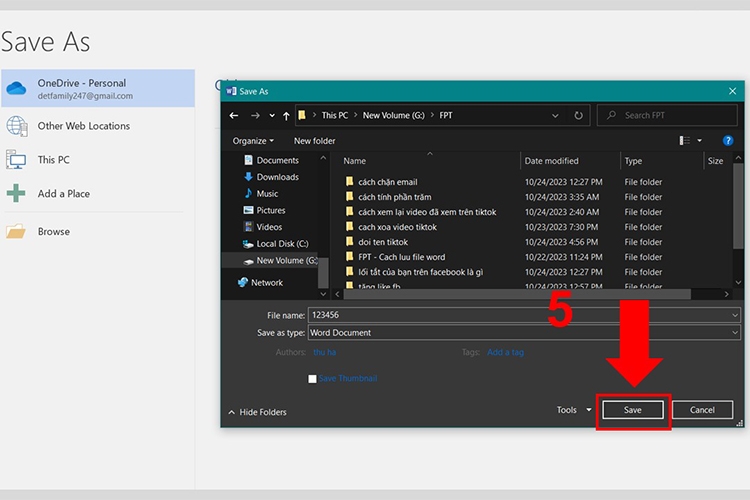
Task: Click the horizontal scrollbar's left arrow
Action: pyautogui.click(x=337, y=294)
